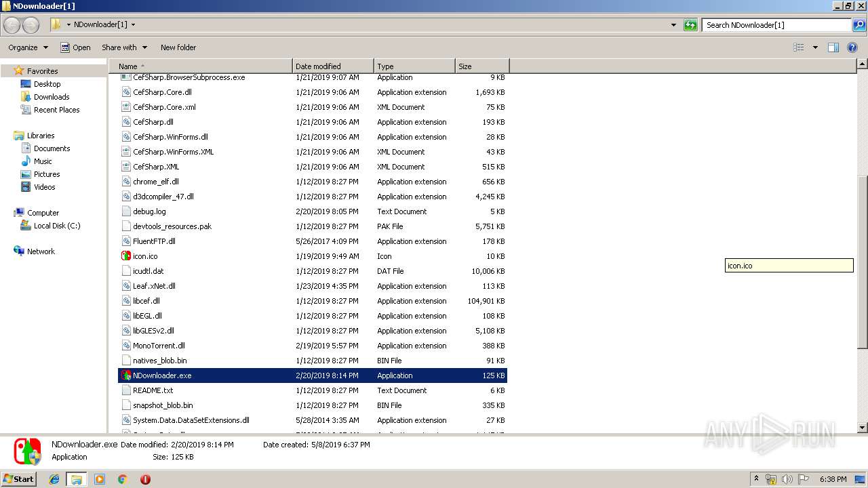Viewport: 868px width, 488px height.
Task: Click the scrollbar down arrow
Action: coord(863,428)
